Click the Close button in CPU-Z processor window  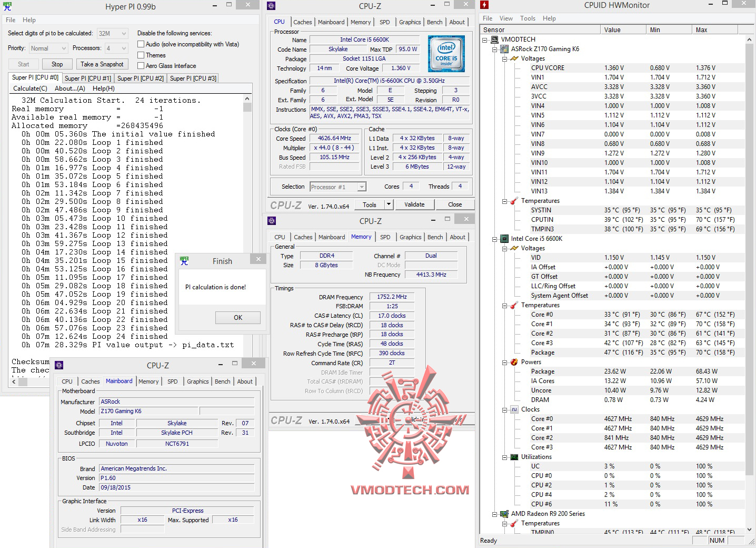click(455, 204)
